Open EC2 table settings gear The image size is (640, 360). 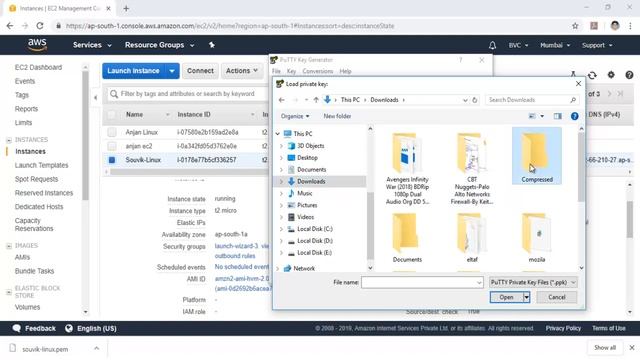pyautogui.click(x=611, y=75)
